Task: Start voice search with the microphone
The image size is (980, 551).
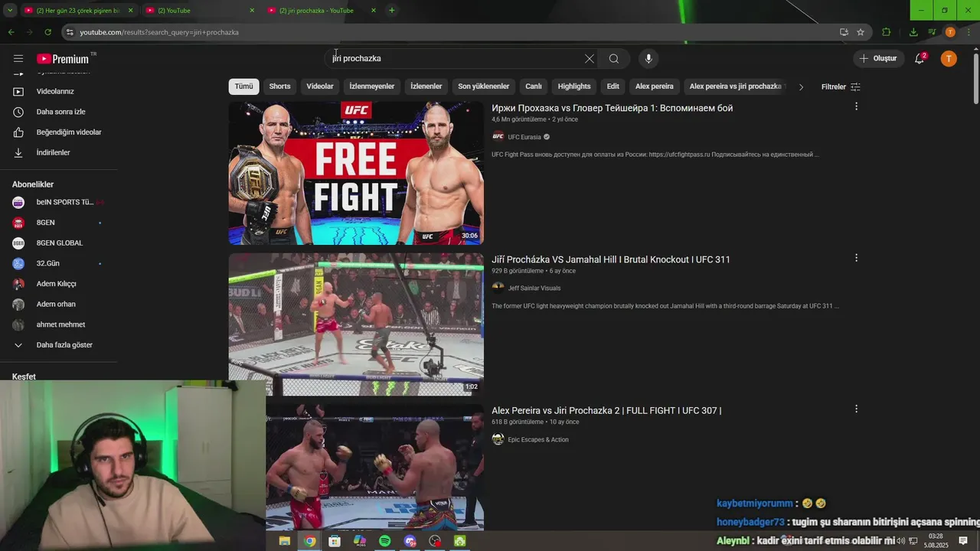Action: coord(648,59)
